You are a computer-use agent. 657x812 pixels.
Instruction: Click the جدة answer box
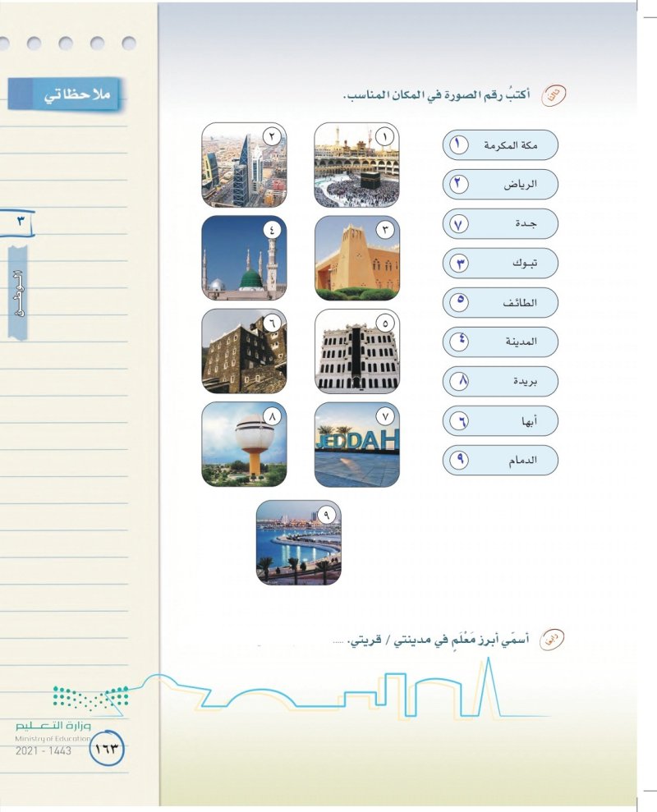[x=500, y=223]
